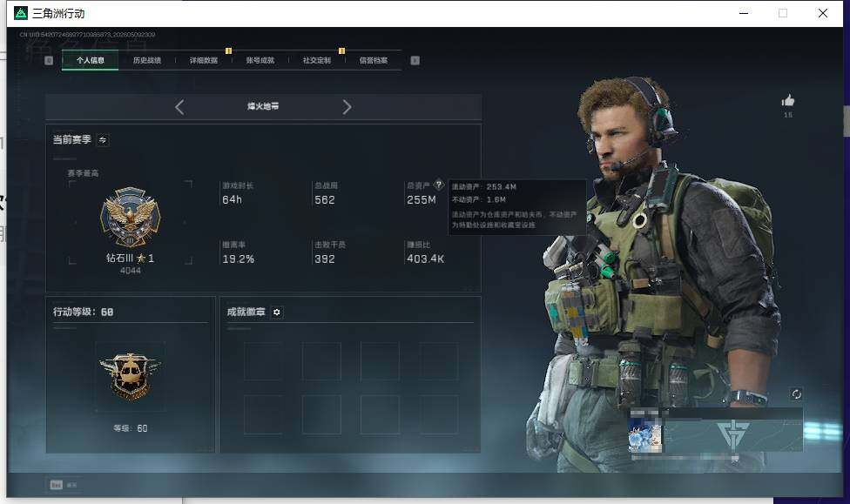The height and width of the screenshot is (504, 850).
Task: Click the right arrow beside 烽火地带
Action: pos(347,107)
